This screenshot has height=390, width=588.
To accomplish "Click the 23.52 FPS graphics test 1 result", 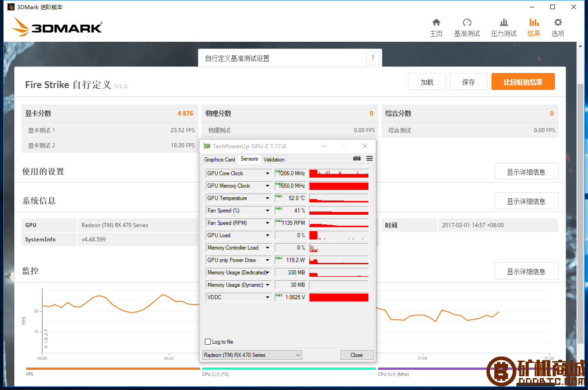I will coord(182,130).
